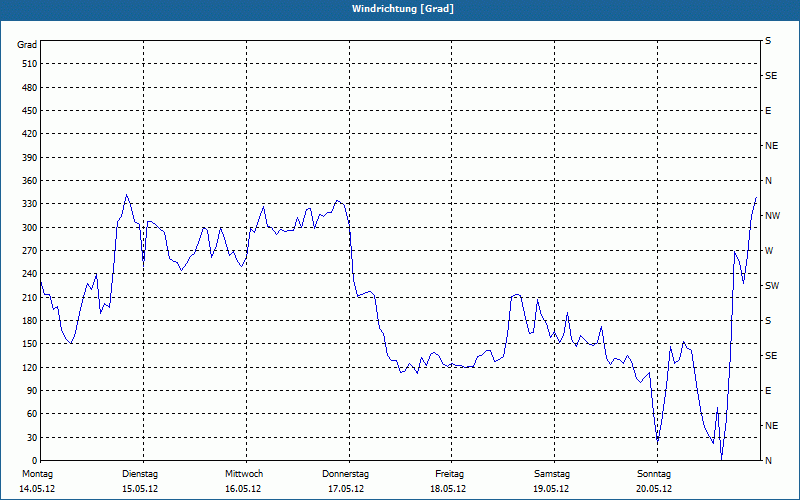Click the 0 y-axis value
Viewport: 800px width, 500px height.
[x=34, y=461]
